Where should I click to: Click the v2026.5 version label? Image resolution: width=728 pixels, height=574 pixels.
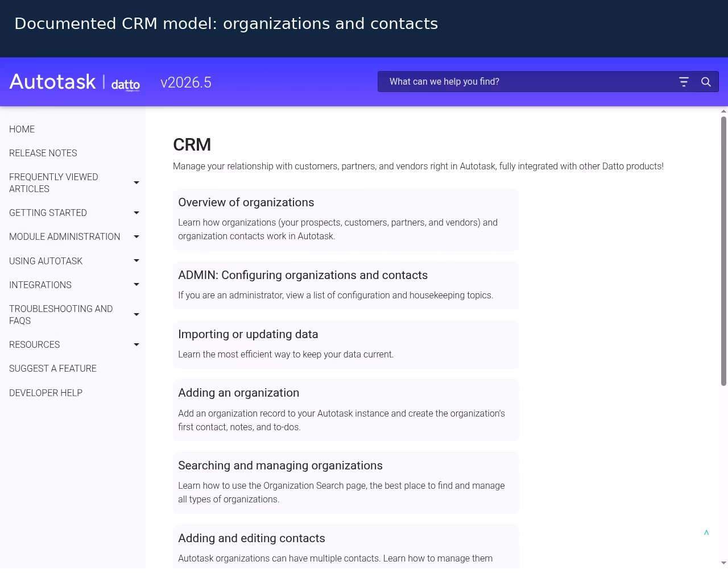click(186, 83)
